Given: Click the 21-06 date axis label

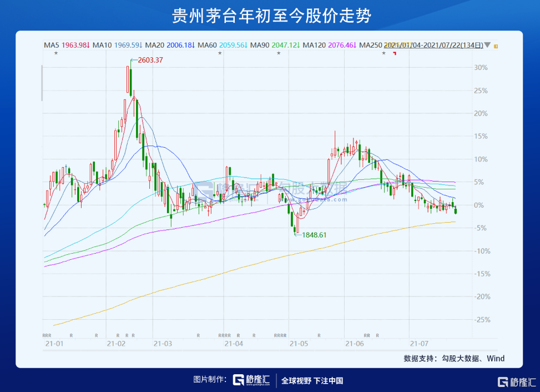Looking at the screenshot, I should (x=355, y=344).
